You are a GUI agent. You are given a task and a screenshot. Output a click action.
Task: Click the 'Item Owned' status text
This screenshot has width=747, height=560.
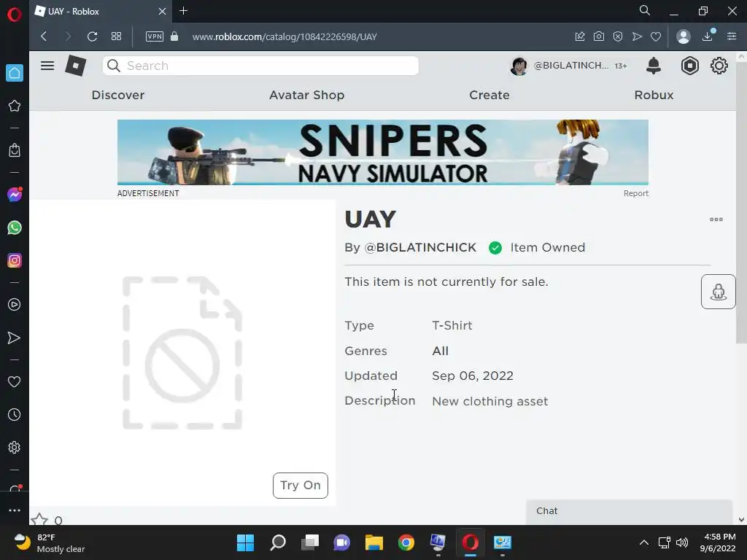pyautogui.click(x=547, y=248)
